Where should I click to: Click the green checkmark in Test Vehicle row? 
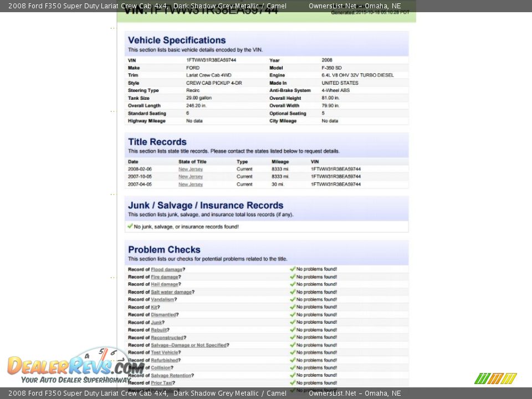click(x=293, y=352)
